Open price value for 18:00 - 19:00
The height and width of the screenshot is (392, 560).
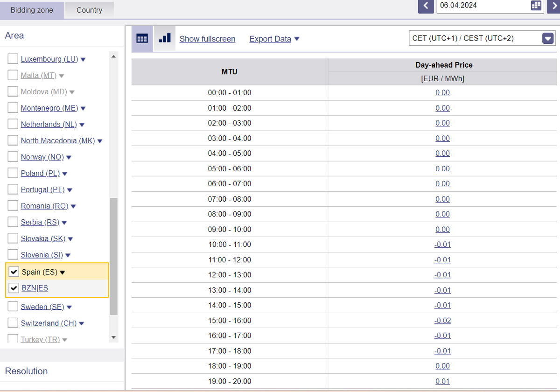point(442,366)
